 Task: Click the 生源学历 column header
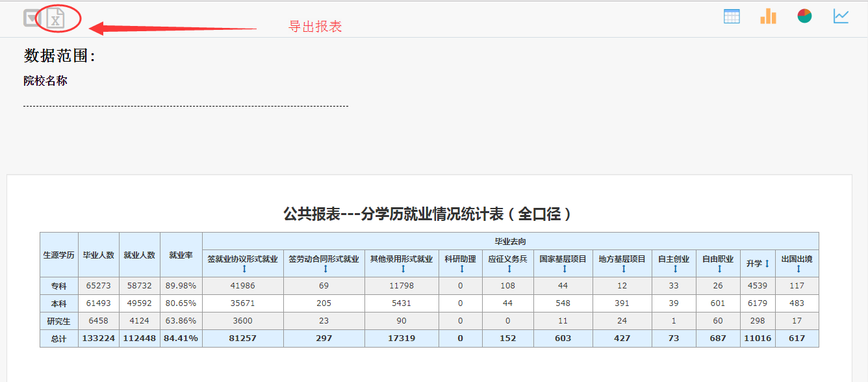pyautogui.click(x=59, y=255)
